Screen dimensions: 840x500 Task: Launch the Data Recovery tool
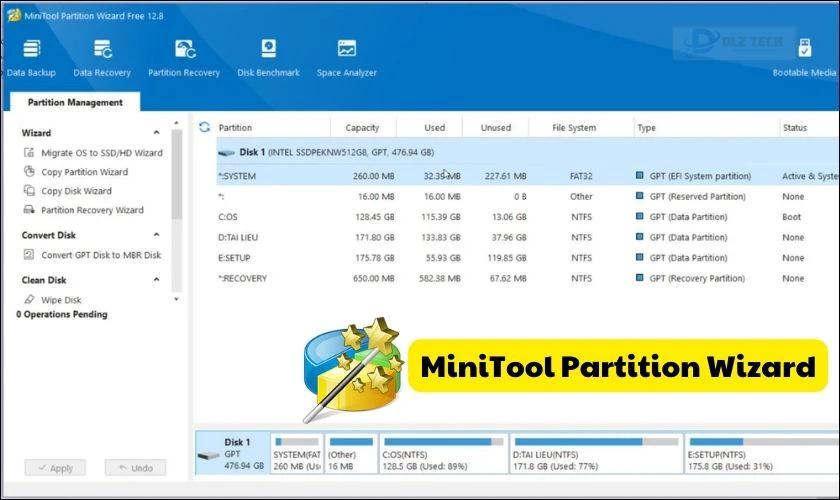coord(102,58)
